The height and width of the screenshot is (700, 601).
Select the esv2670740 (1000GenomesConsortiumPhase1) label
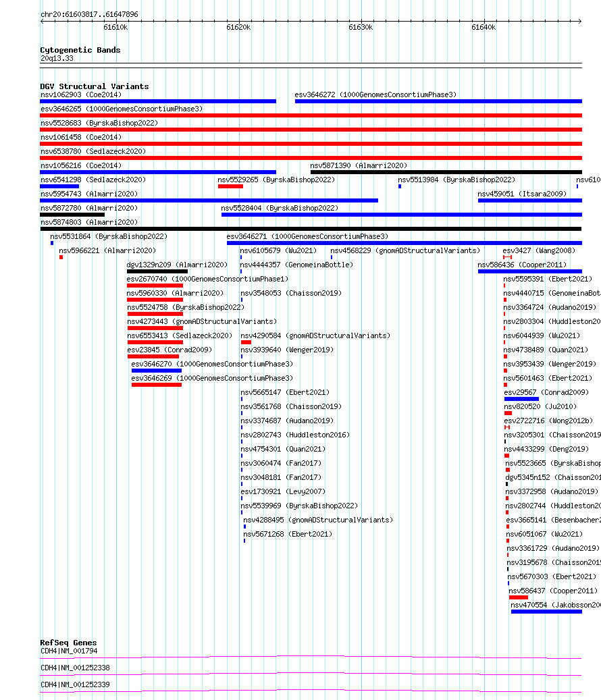point(207,279)
